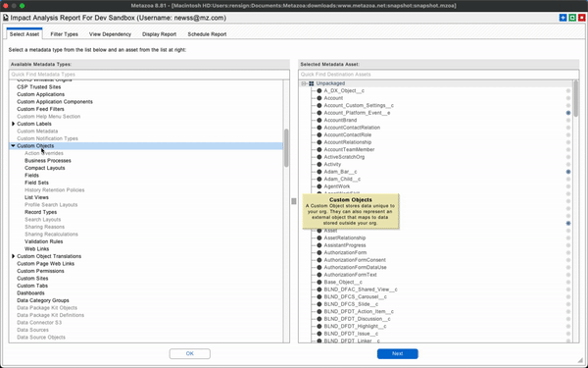Select CSP Trusted Sites metadata type
This screenshot has height=368, width=588.
[38, 86]
